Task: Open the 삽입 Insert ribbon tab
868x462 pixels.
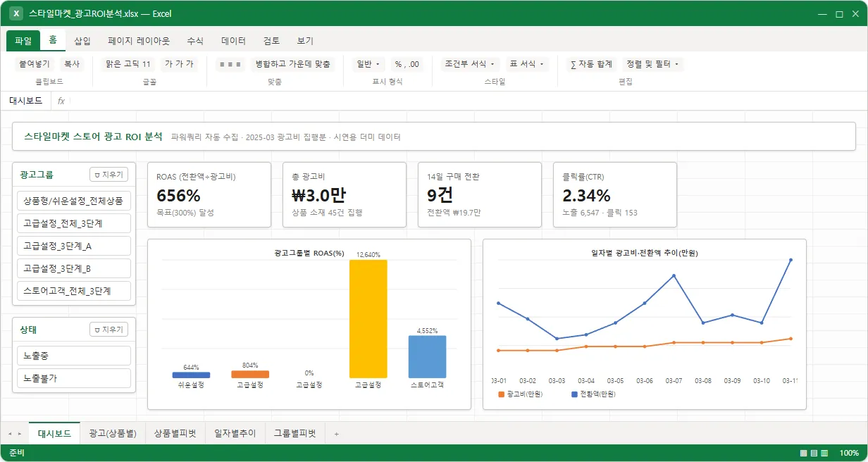Action: (82, 41)
